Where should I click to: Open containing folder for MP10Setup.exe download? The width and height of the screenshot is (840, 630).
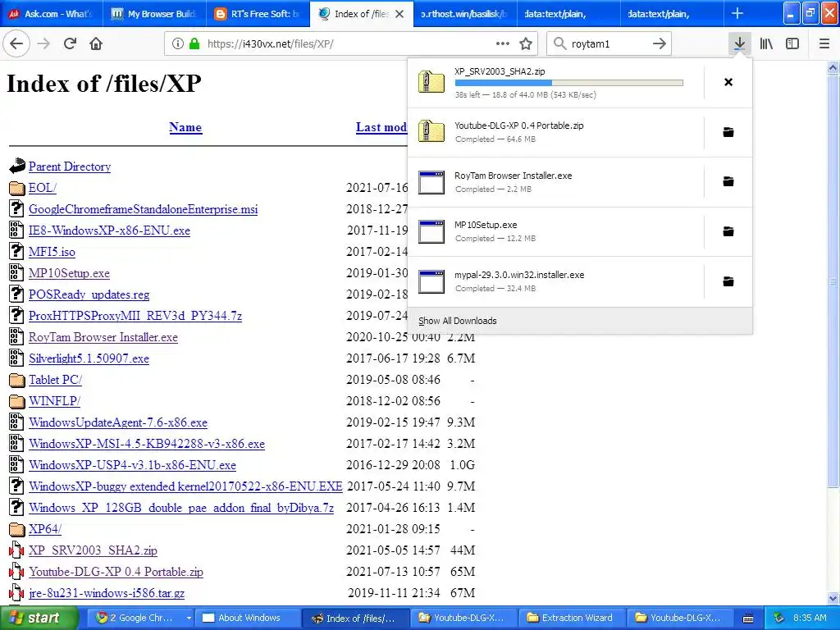click(728, 231)
